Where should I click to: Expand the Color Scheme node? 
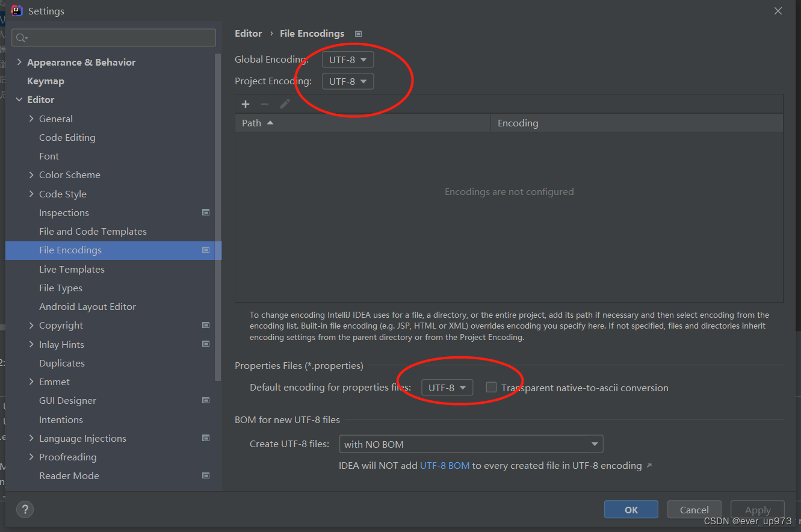click(31, 175)
